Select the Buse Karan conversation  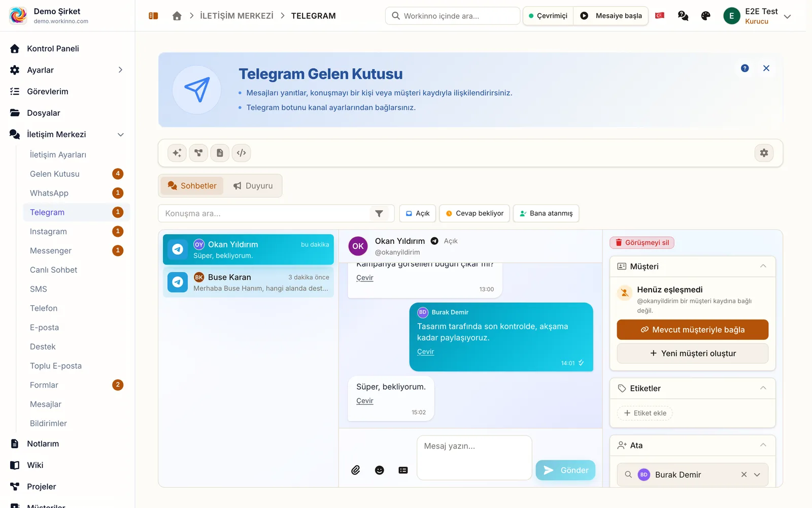click(248, 282)
